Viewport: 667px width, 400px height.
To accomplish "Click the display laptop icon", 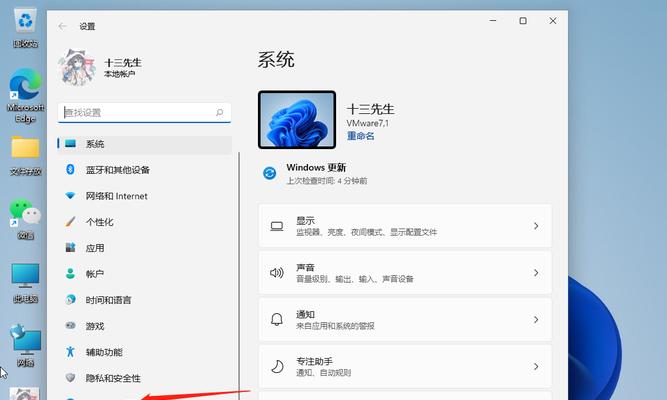I will pos(277,226).
